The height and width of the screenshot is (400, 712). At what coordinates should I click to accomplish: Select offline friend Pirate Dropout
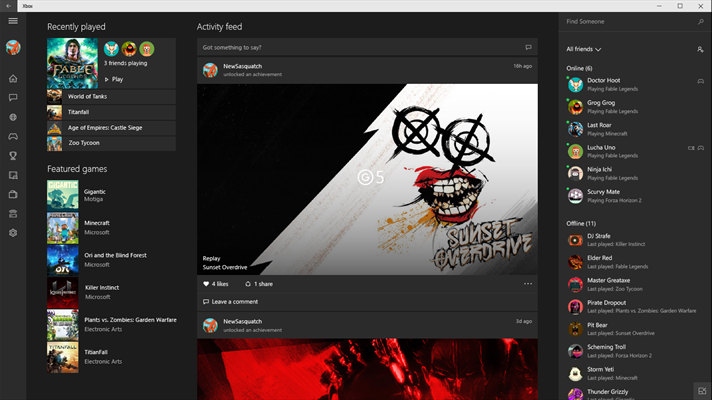point(635,306)
